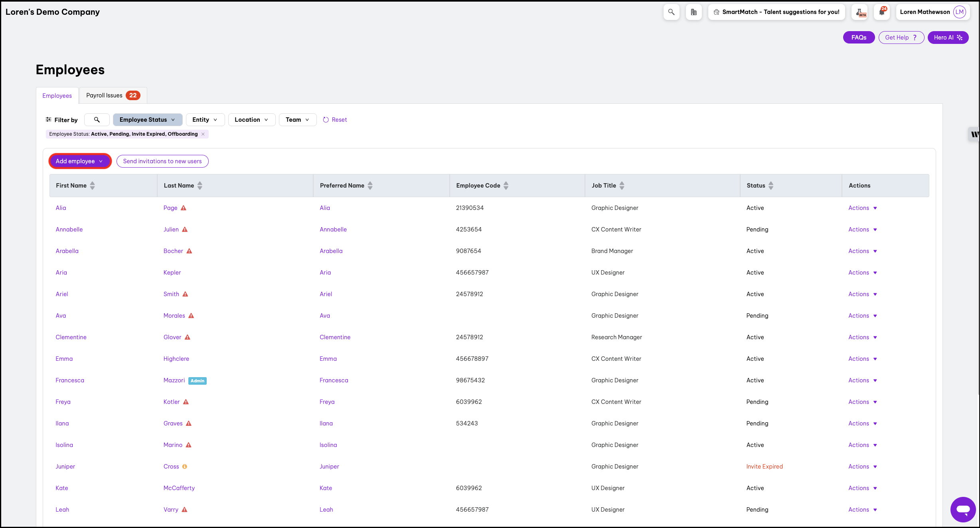
Task: Select the Employees tab
Action: pyautogui.click(x=57, y=96)
